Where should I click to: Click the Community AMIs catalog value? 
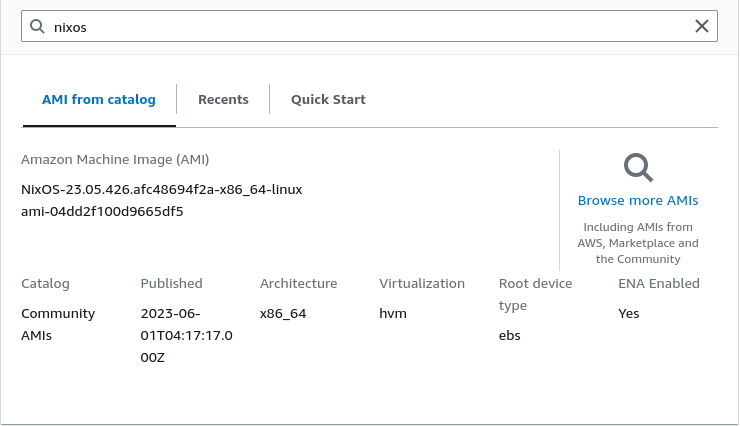(x=58, y=324)
